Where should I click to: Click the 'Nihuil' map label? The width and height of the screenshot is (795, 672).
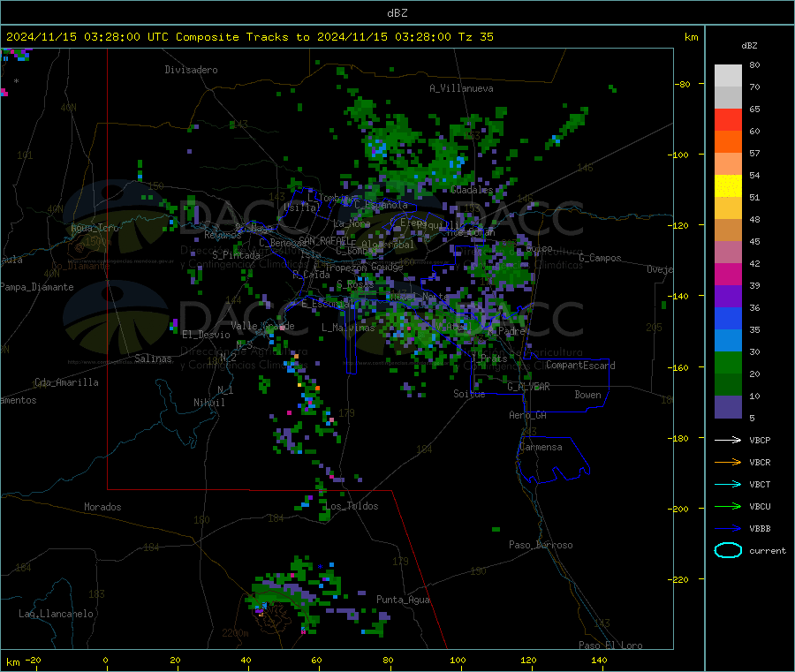[208, 403]
